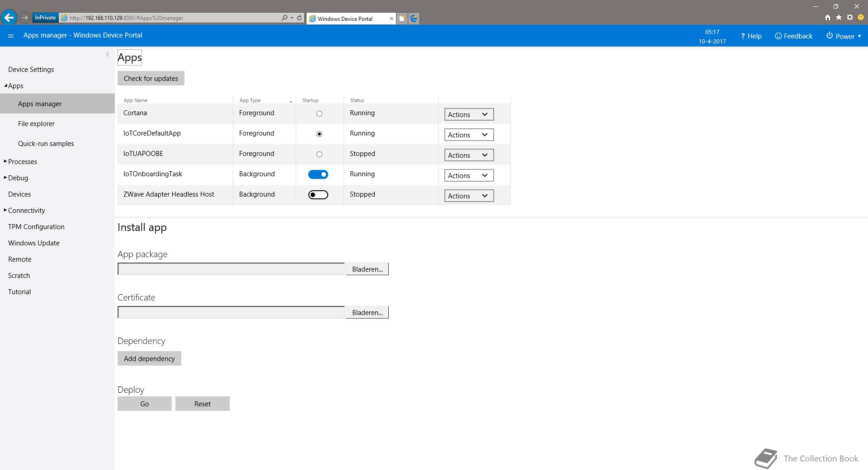Collapse the Apps tree section
Image resolution: width=868 pixels, height=470 pixels.
(x=5, y=86)
